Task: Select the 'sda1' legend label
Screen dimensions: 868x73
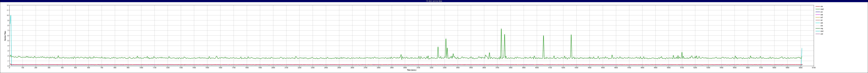Action: tap(822, 31)
